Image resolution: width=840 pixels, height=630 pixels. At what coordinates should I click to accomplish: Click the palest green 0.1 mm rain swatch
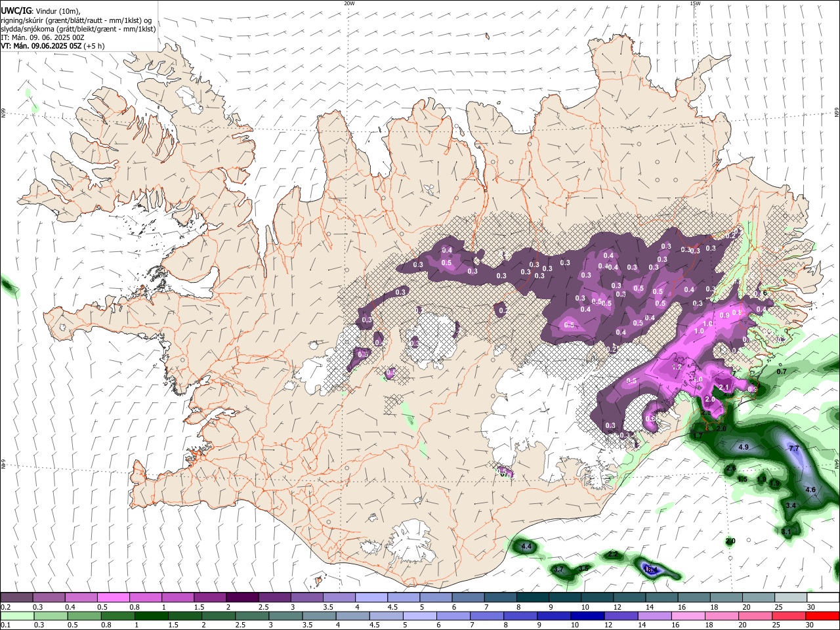click(x=17, y=616)
